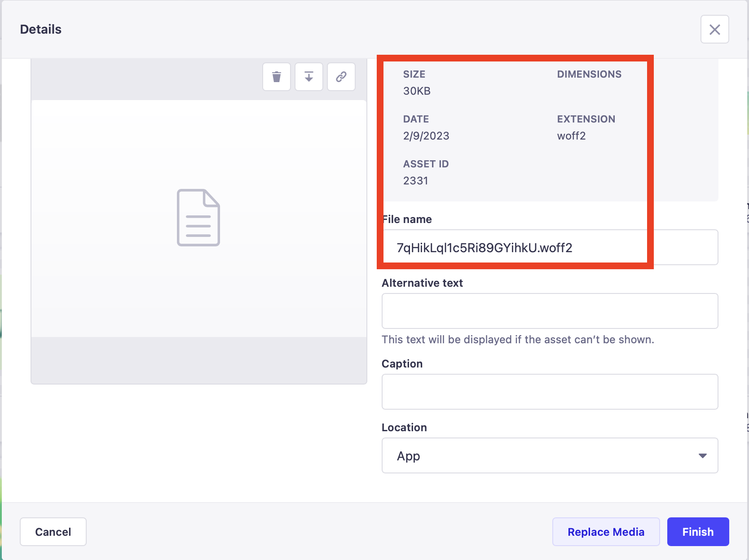Click the chevron on the Location selector
Image resolution: width=749 pixels, height=560 pixels.
[x=702, y=455]
